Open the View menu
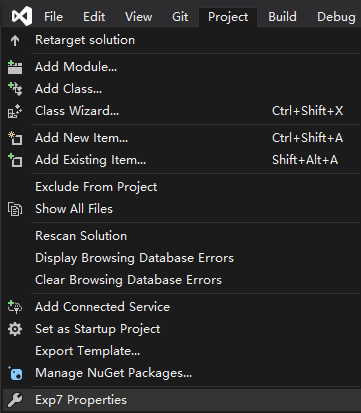The image size is (361, 413). pyautogui.click(x=139, y=17)
